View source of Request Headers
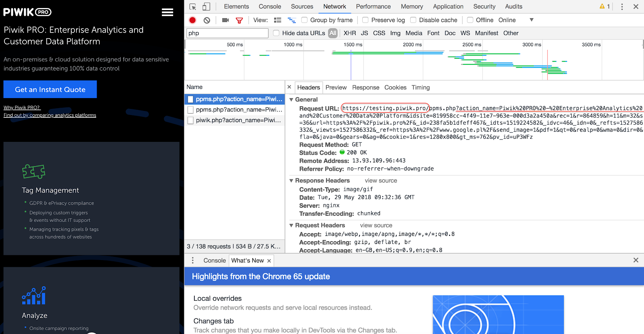The image size is (644, 334). [376, 225]
